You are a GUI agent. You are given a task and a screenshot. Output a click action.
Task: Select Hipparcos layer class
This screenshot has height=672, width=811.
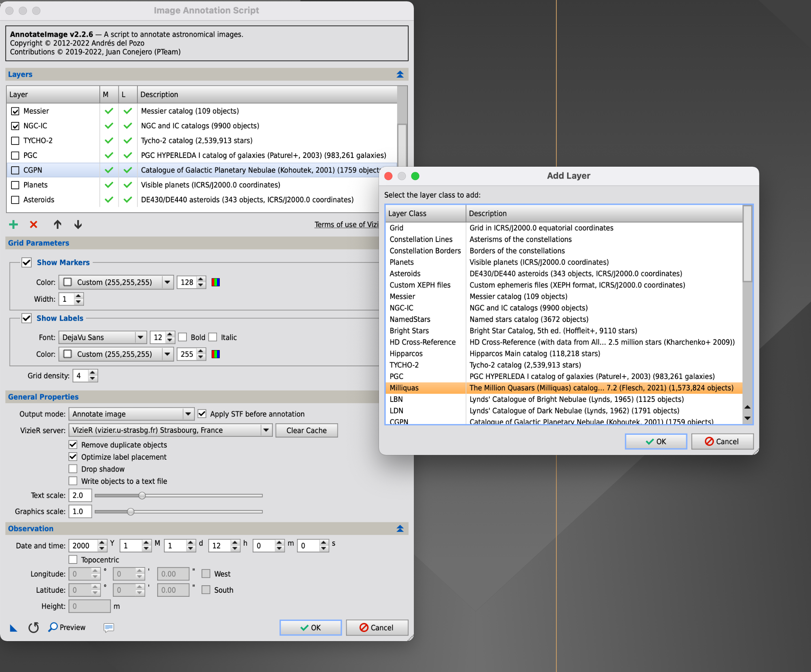[564, 354]
